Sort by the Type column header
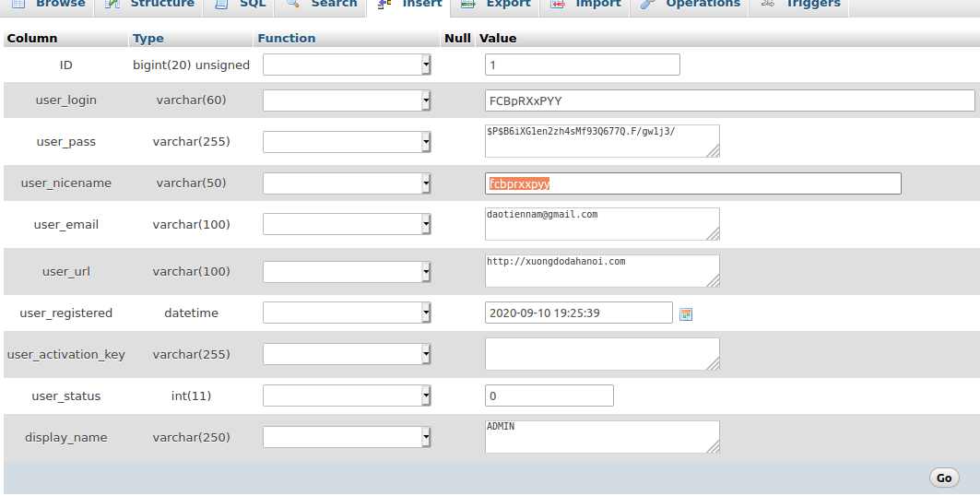980x496 pixels. pyautogui.click(x=148, y=38)
